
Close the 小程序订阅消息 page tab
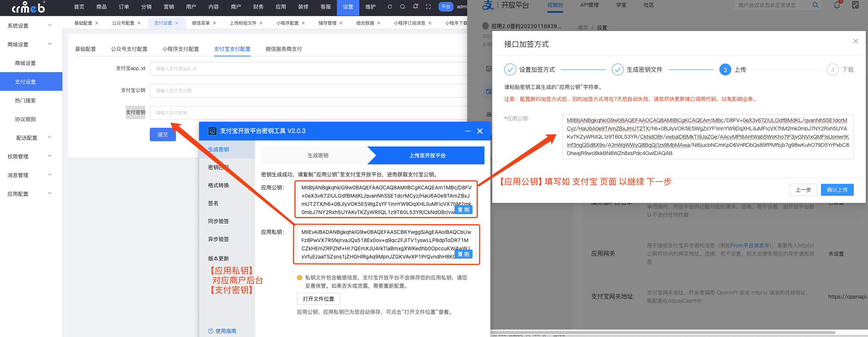[x=430, y=23]
